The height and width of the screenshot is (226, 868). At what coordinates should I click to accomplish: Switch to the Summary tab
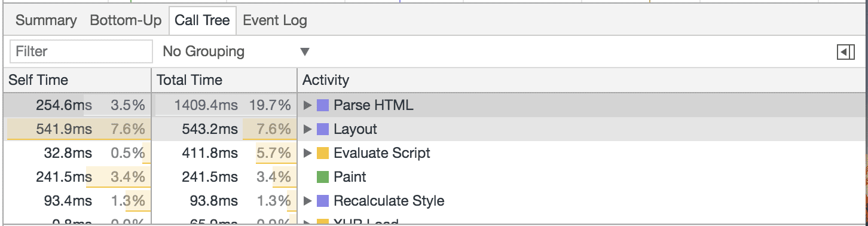(46, 20)
